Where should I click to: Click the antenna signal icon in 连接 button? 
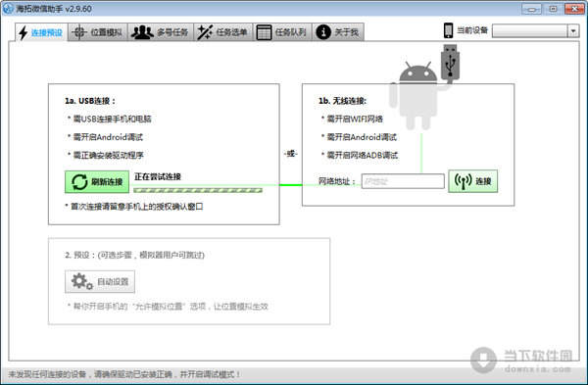click(x=464, y=181)
